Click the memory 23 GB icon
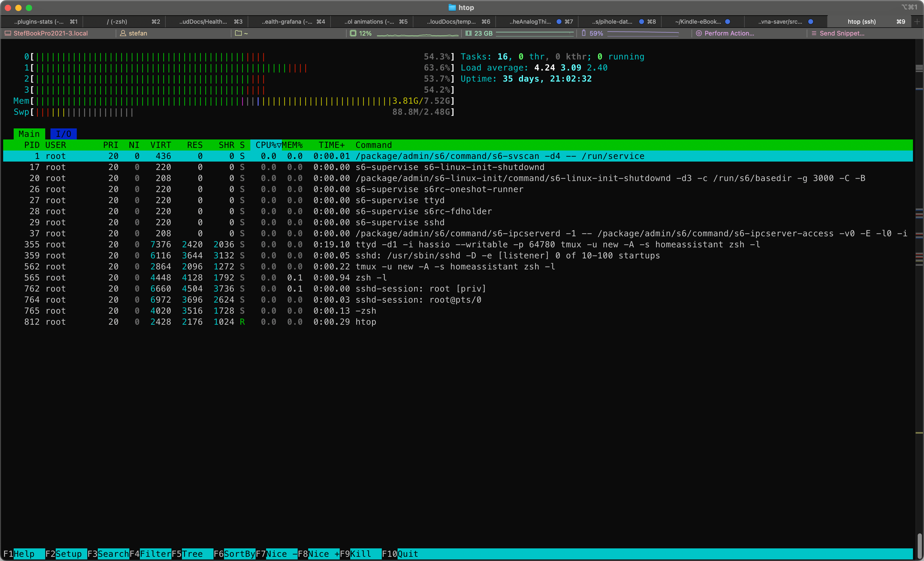Image resolution: width=924 pixels, height=561 pixels. coord(468,33)
